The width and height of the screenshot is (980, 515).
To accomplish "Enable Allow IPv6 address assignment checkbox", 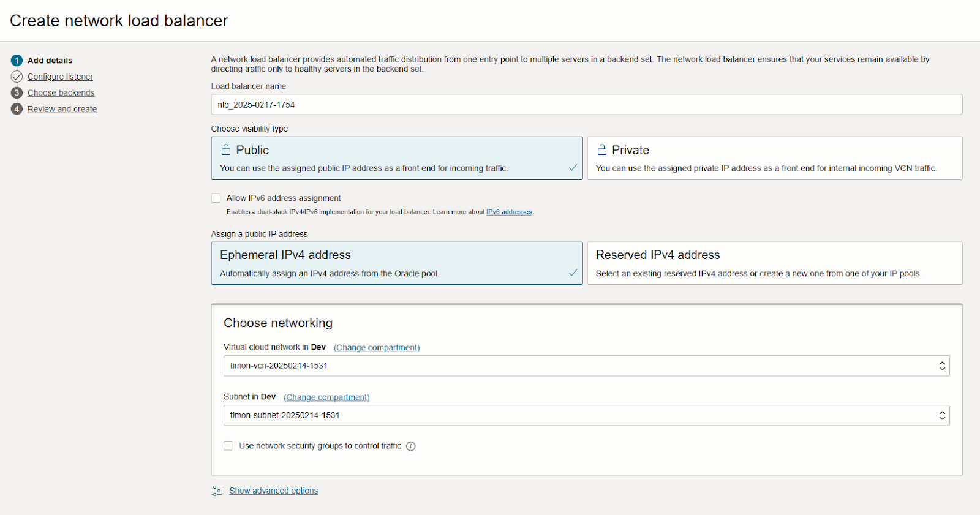I will tap(216, 198).
